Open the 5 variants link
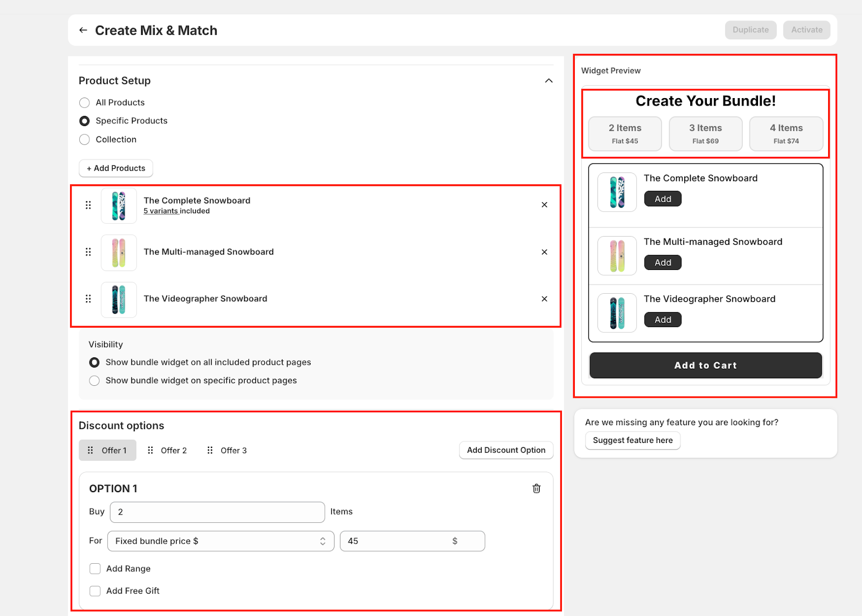 (161, 211)
